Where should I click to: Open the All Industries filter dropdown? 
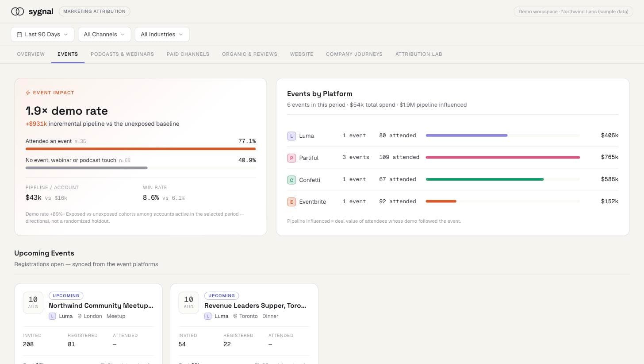point(162,35)
